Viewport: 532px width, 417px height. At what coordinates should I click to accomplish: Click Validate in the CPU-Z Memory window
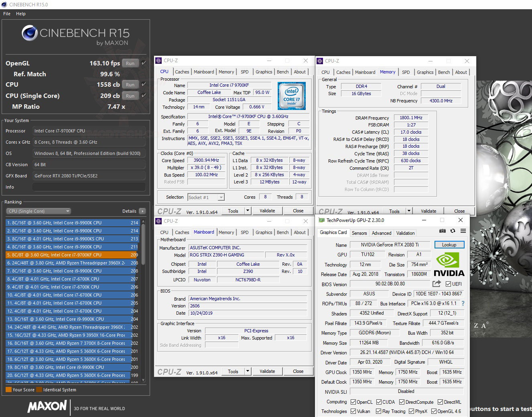(x=428, y=211)
